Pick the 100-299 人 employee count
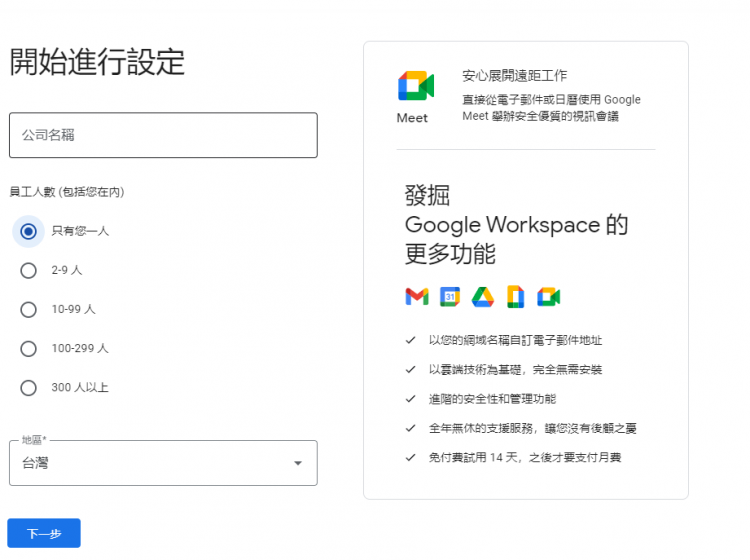Screen dimensions: 750x560 pos(29,348)
